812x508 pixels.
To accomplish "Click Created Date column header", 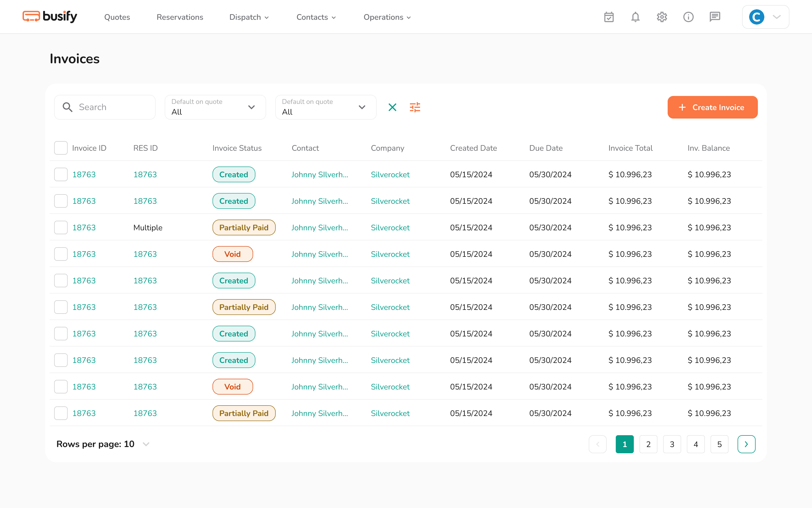I will click(473, 148).
